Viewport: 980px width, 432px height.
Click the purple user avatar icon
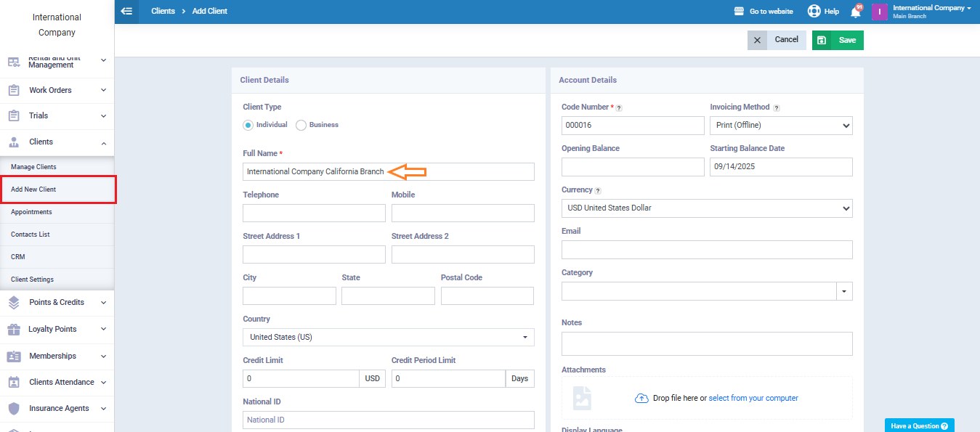pos(879,12)
